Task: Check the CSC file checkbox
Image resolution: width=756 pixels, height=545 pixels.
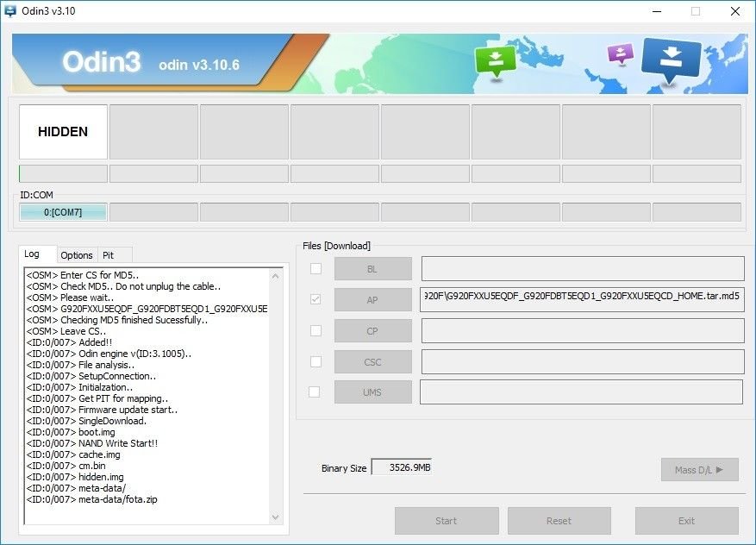Action: (316, 361)
